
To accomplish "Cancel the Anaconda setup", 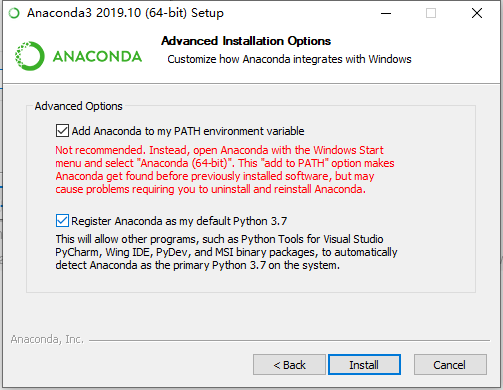I will point(450,365).
